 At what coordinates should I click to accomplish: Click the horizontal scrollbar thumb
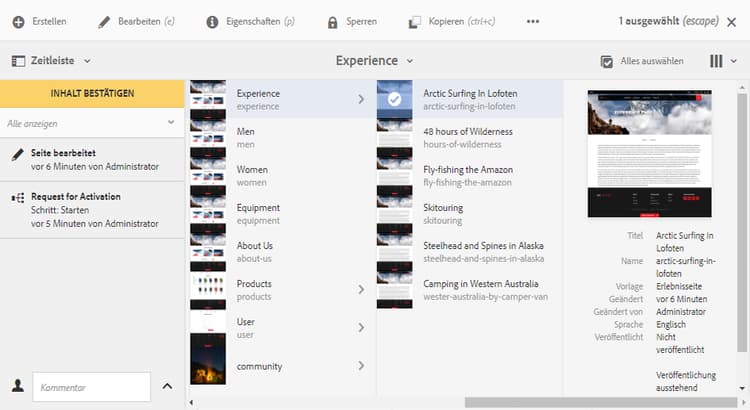point(601,402)
